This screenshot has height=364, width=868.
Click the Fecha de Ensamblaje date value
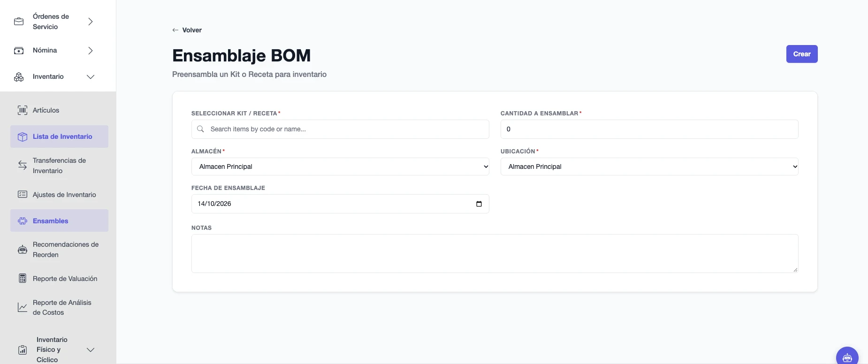pos(214,204)
